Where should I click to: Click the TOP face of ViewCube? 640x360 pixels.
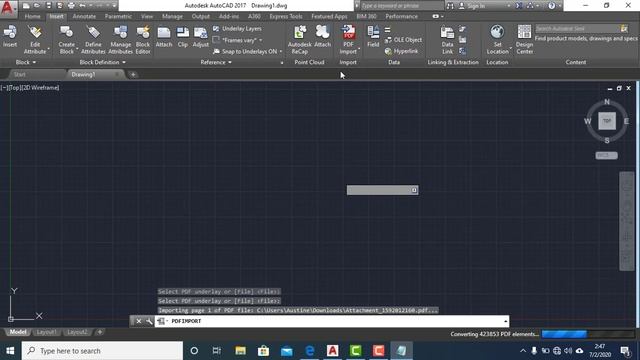click(607, 121)
